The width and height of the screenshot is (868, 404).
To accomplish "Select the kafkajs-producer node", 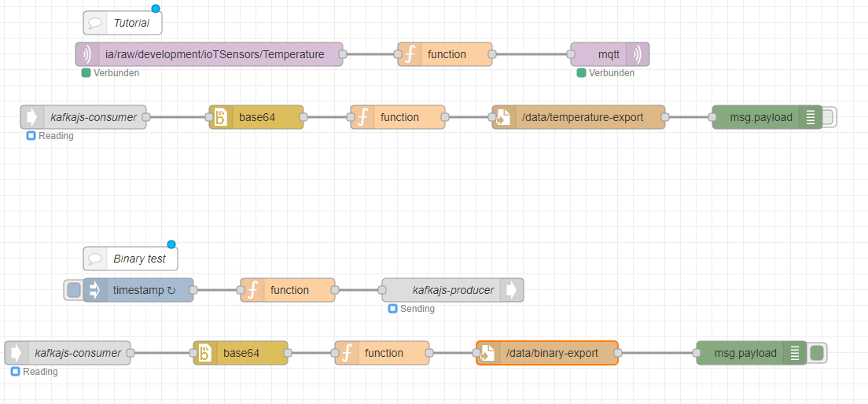I will click(452, 290).
